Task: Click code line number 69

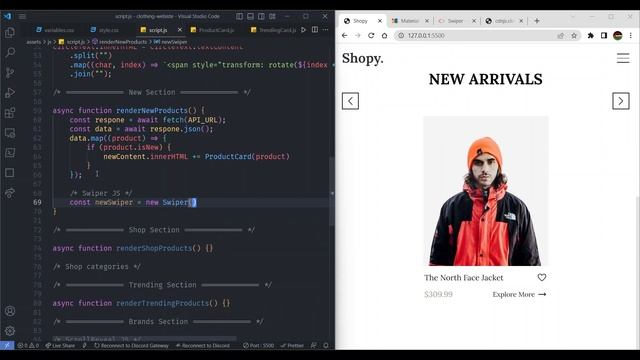Action: 37,202
